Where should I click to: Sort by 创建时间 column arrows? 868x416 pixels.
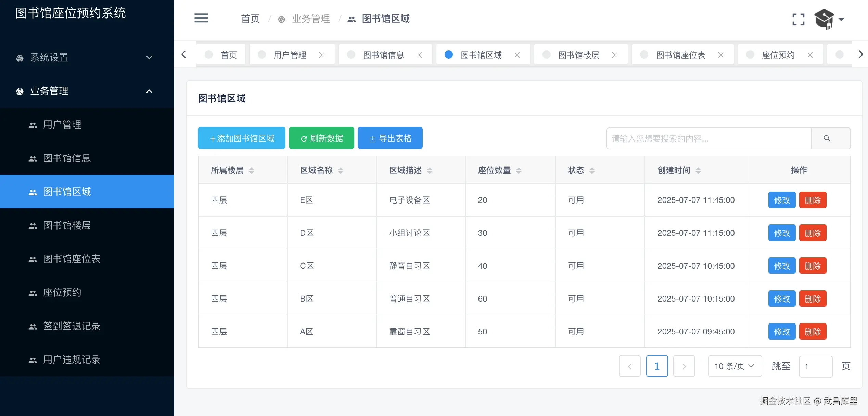698,171
